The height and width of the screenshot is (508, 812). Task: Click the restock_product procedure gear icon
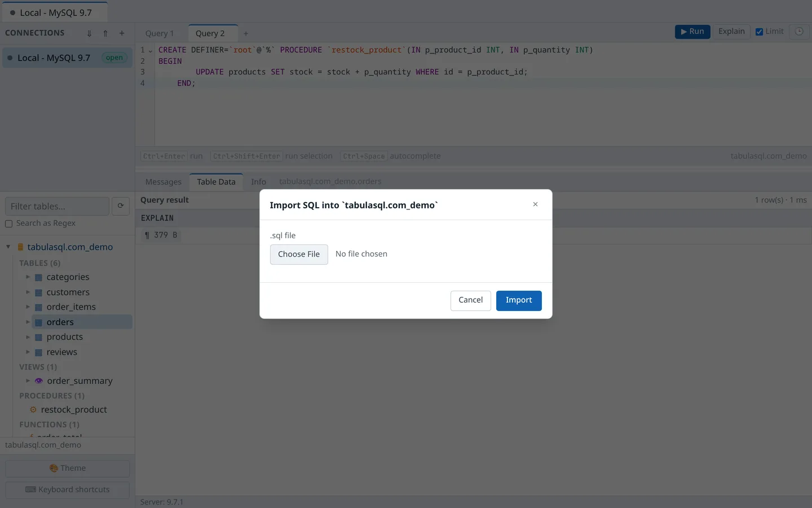pyautogui.click(x=33, y=410)
